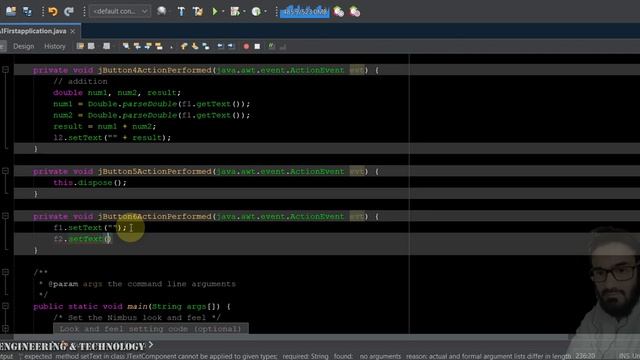Click the 'this.dispose();' line
The width and height of the screenshot is (640, 360).
tap(90, 182)
